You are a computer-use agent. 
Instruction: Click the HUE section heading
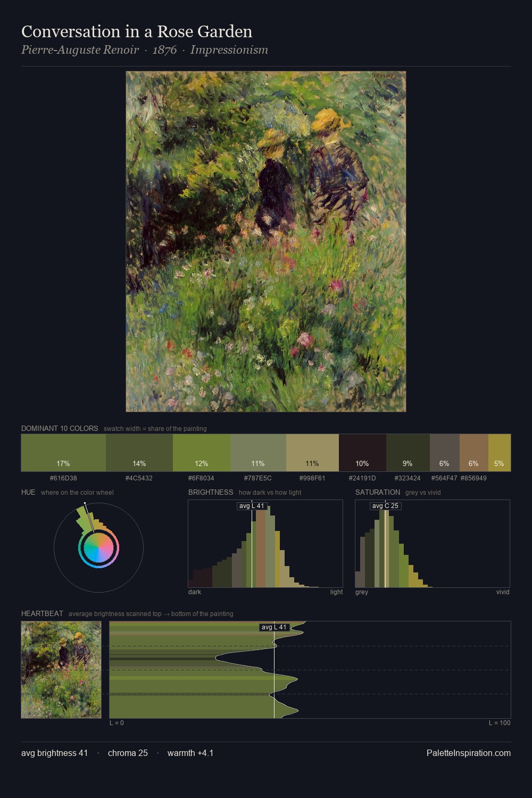tap(28, 492)
